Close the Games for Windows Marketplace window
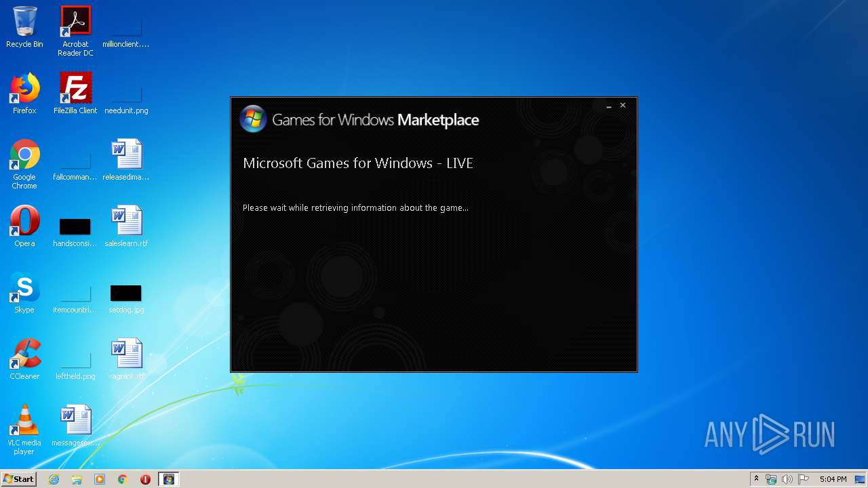The width and height of the screenshot is (868, 488). coord(623,105)
